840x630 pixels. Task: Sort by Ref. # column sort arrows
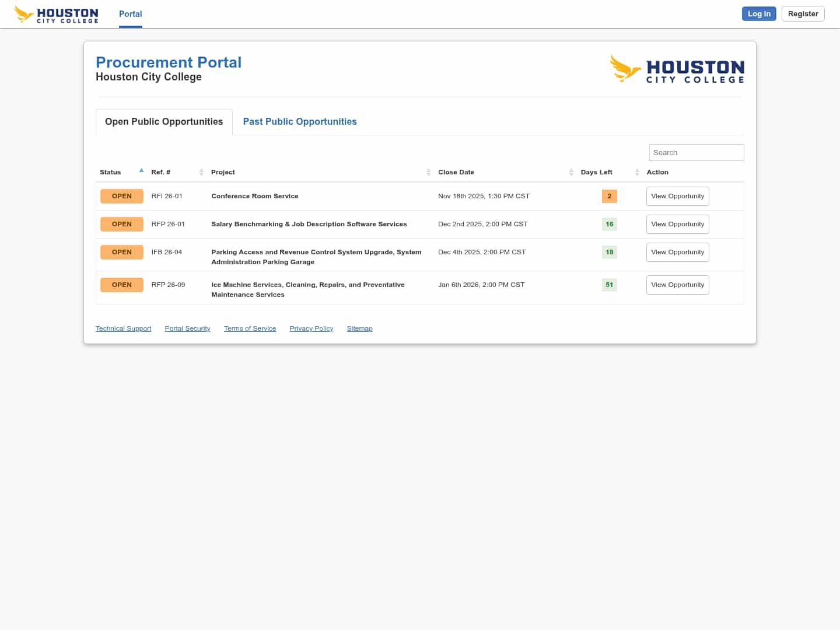click(x=201, y=172)
